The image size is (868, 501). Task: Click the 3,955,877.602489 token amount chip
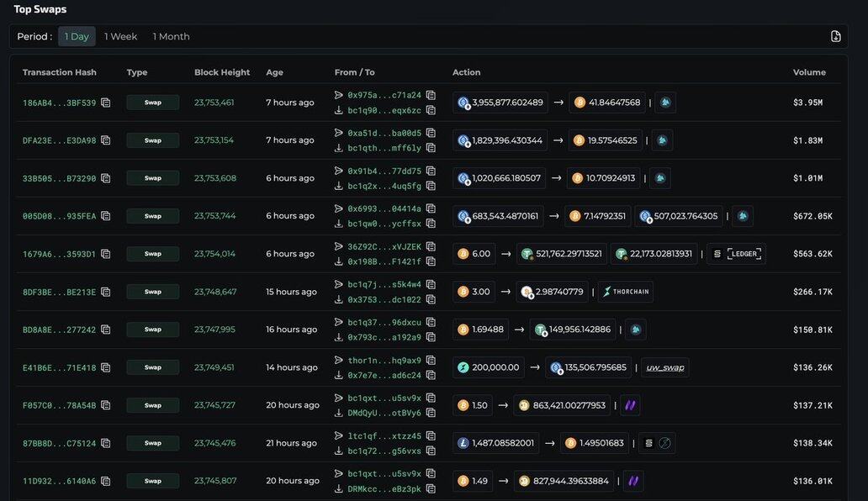500,103
